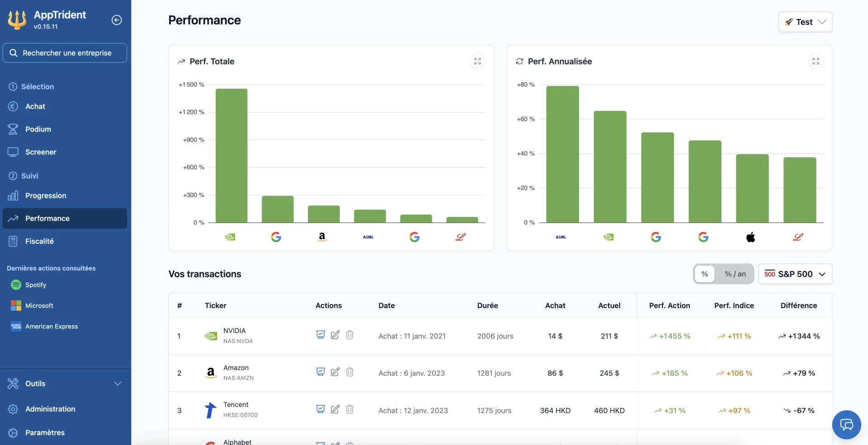Viewport: 868px width, 445px height.
Task: Collapse the sidebar with the arrow icon
Action: (117, 20)
